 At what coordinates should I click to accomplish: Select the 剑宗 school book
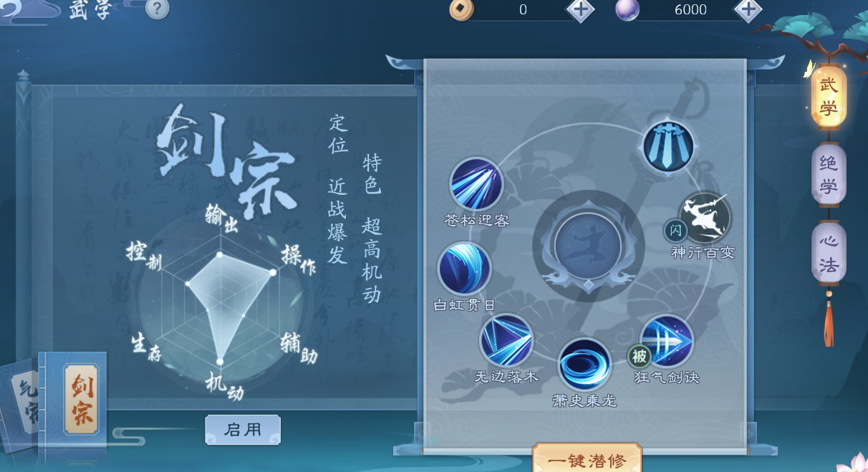pyautogui.click(x=79, y=399)
